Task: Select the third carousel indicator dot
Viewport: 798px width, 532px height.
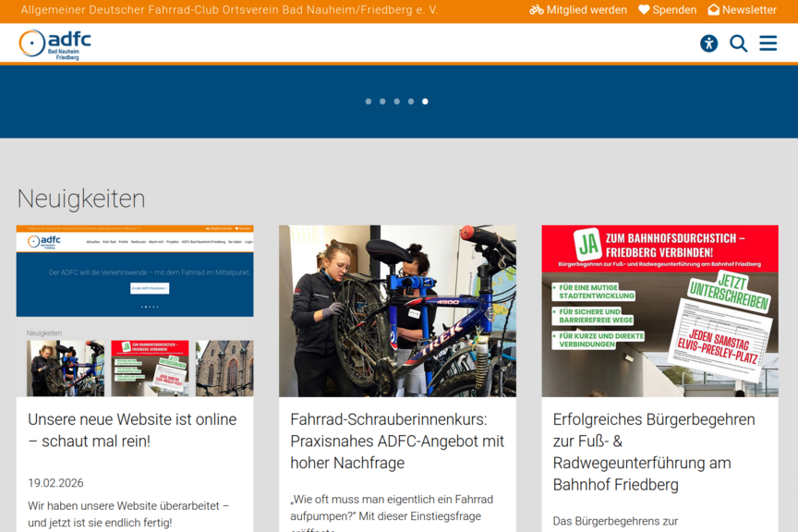Action: coord(396,102)
